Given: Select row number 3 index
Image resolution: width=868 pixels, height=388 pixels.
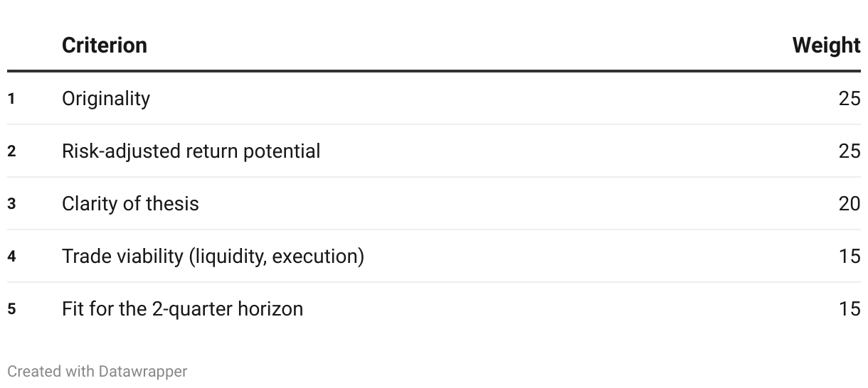Looking at the screenshot, I should pyautogui.click(x=11, y=204).
